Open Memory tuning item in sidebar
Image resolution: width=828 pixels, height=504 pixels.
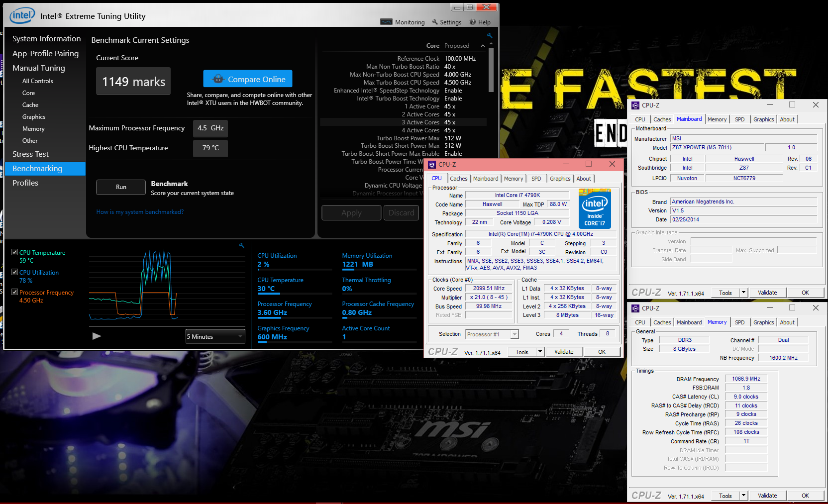[x=33, y=129]
